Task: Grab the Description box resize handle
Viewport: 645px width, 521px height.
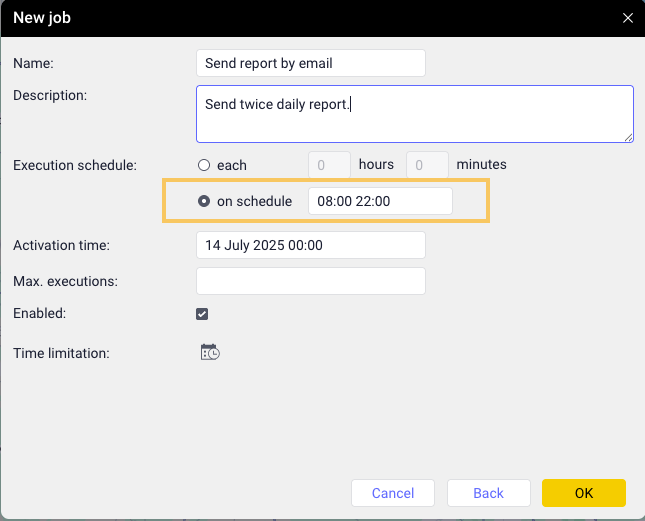Action: click(x=628, y=137)
